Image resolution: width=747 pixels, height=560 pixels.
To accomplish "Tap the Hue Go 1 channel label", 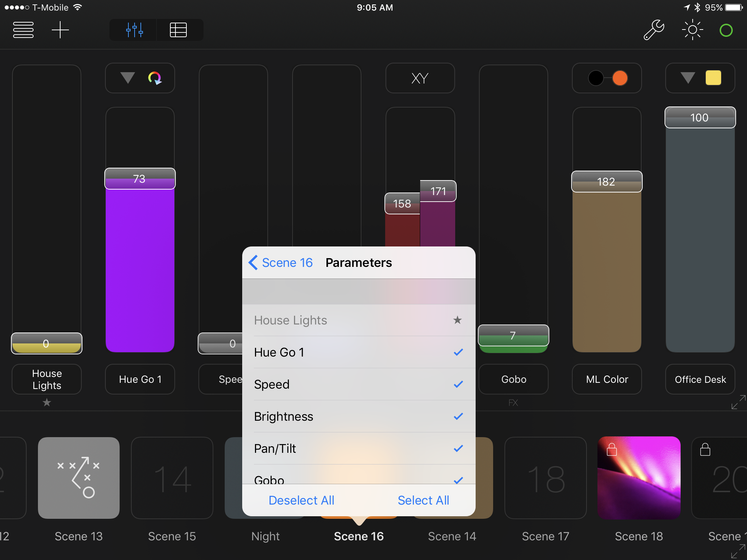I will 140,379.
